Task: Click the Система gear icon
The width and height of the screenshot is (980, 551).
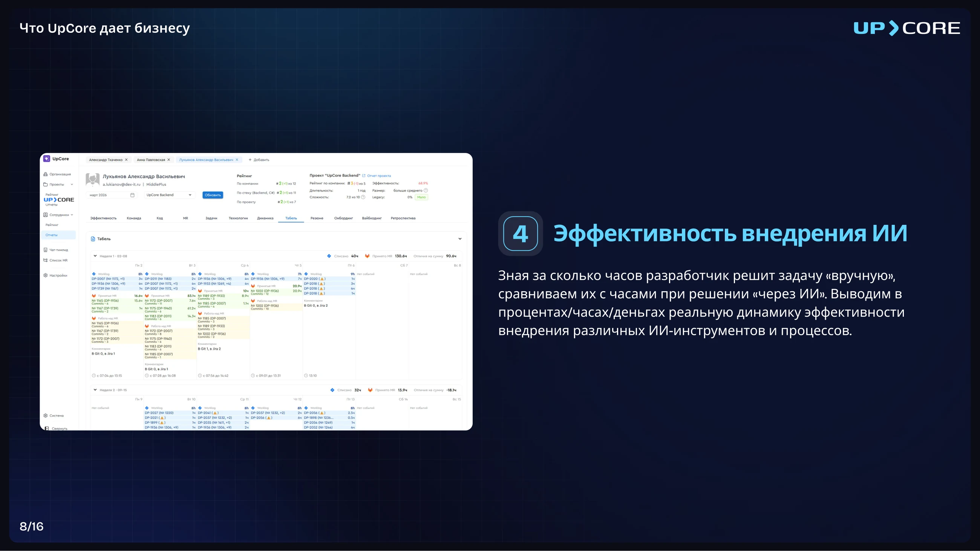Action: tap(46, 416)
